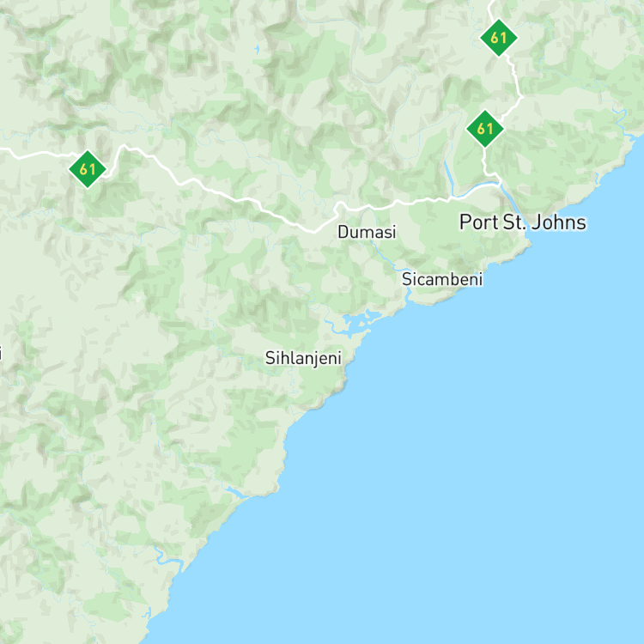
Task: Click the Sihlanjeni place label
Action: pyautogui.click(x=303, y=358)
